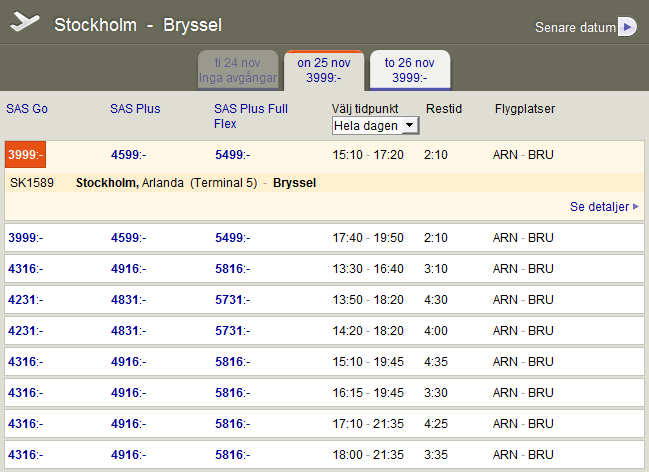This screenshot has height=472, width=649.
Task: Pick 5816:- Full Flex on 18:00 flight
Action: (x=232, y=455)
